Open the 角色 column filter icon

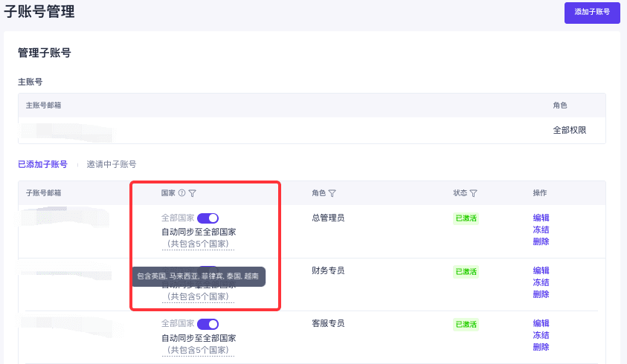click(332, 193)
